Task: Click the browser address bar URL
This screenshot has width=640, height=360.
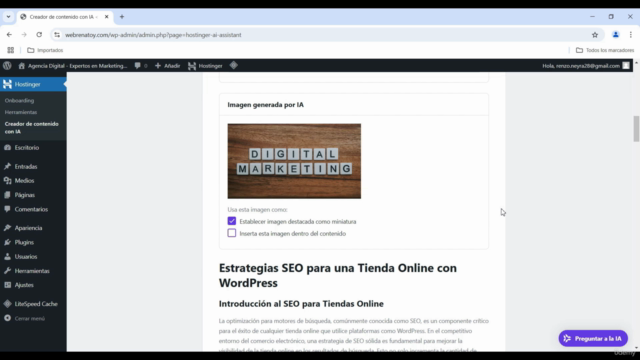Action: click(153, 35)
